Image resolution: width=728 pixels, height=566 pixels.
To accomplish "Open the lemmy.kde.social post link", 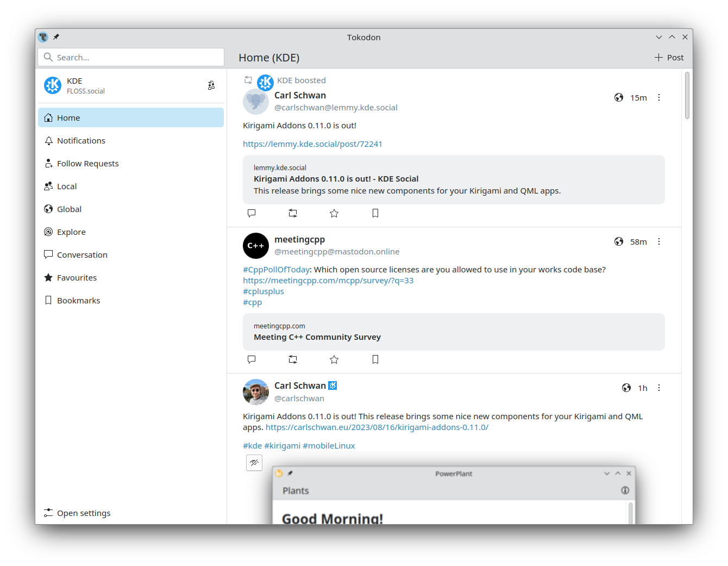I will click(312, 144).
